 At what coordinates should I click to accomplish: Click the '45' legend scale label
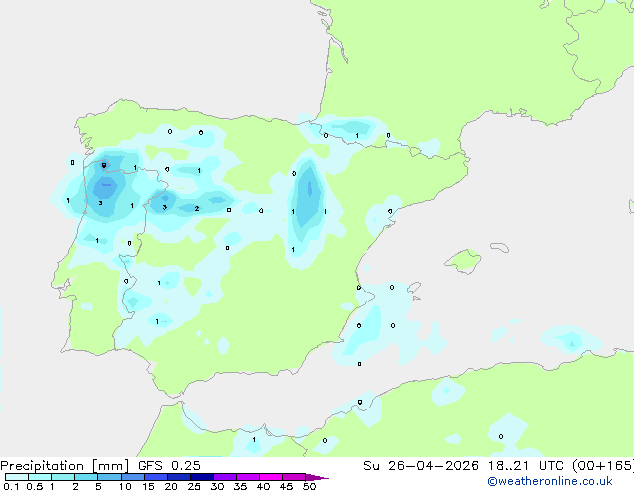click(286, 486)
